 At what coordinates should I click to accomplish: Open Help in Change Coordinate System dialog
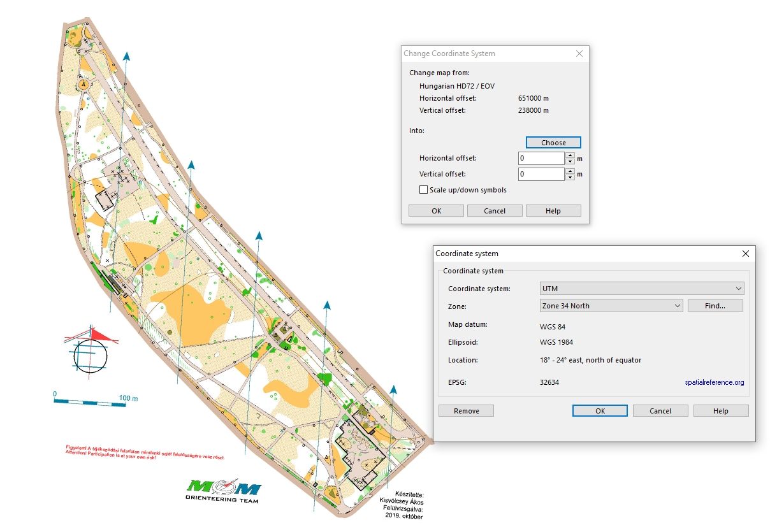553,211
